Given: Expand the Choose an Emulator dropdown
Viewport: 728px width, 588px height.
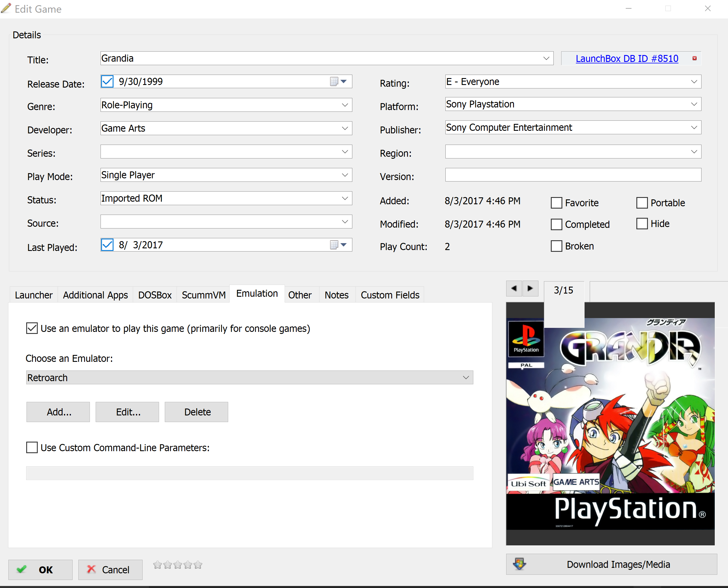Looking at the screenshot, I should tap(466, 377).
